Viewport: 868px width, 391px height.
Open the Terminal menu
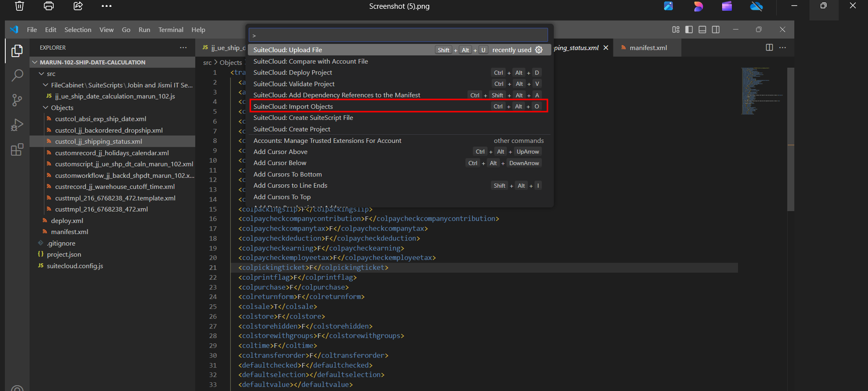point(170,30)
